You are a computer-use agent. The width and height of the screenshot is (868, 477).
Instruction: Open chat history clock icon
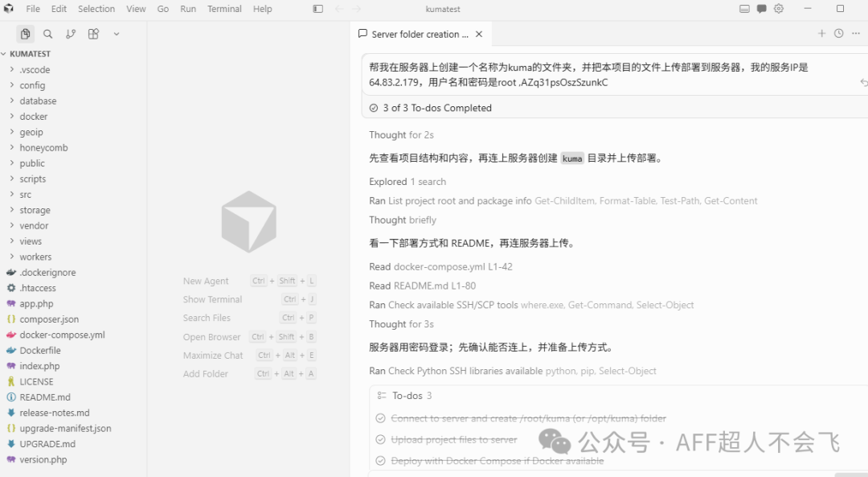839,34
